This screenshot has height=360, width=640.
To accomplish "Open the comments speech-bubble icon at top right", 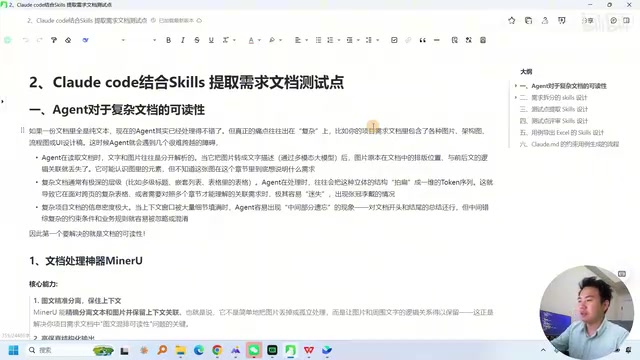I will (x=613, y=20).
